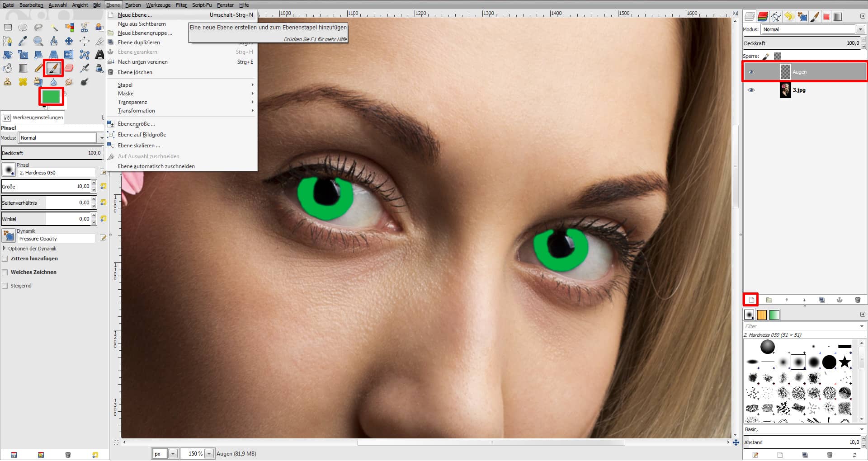Activate the Move tool
The image size is (868, 461).
(69, 41)
